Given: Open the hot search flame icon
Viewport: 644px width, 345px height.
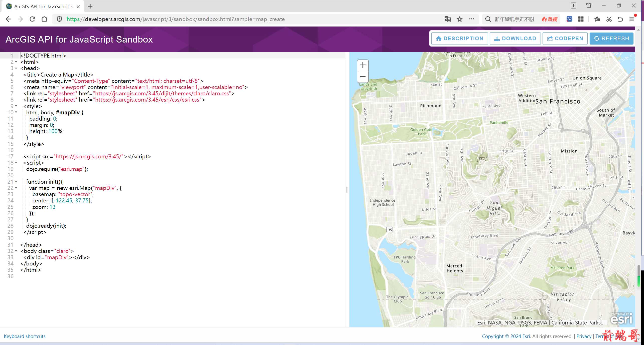Looking at the screenshot, I should point(550,19).
